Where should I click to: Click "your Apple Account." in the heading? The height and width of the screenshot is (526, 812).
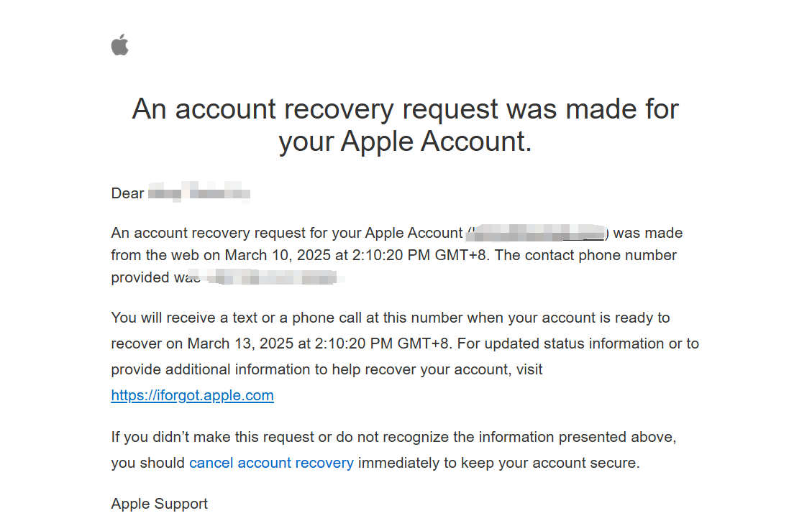click(405, 142)
